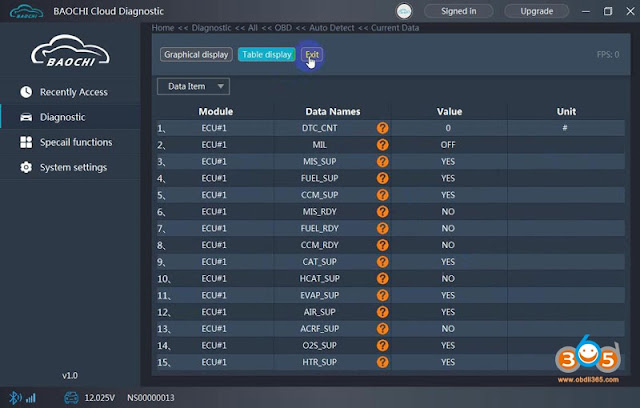The image size is (640, 408).
Task: Click HCAT_SUP value NO cell
Action: pos(448,279)
